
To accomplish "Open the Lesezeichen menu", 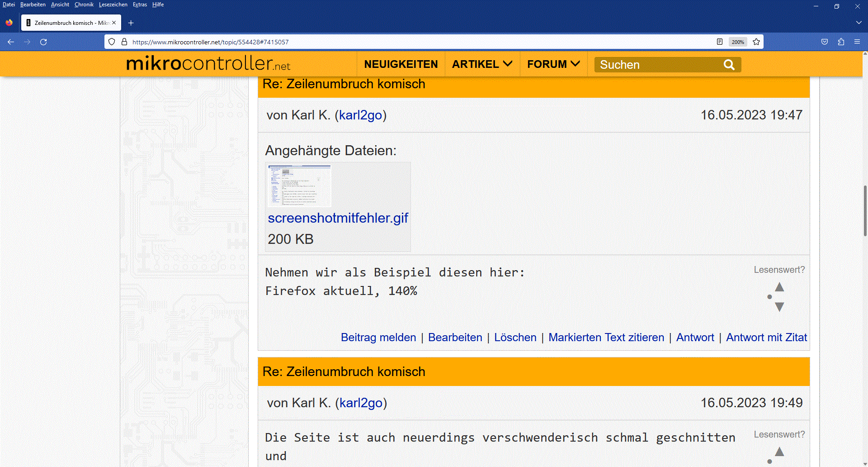I will pyautogui.click(x=113, y=5).
